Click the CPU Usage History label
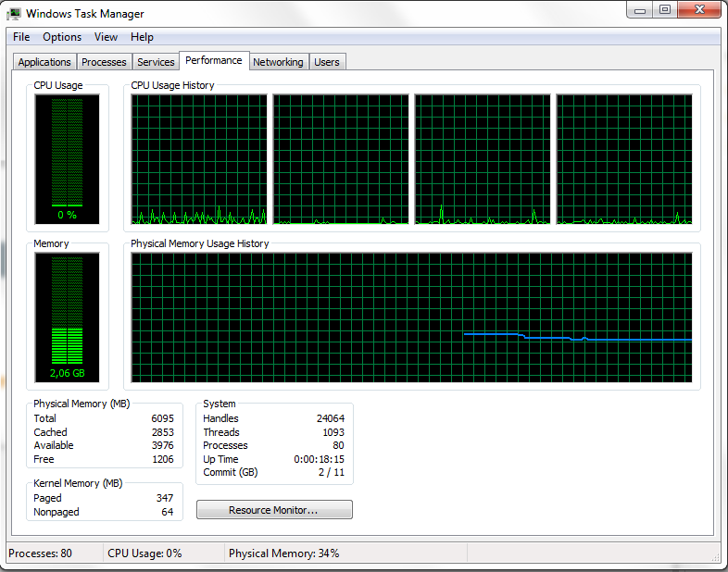 click(172, 85)
